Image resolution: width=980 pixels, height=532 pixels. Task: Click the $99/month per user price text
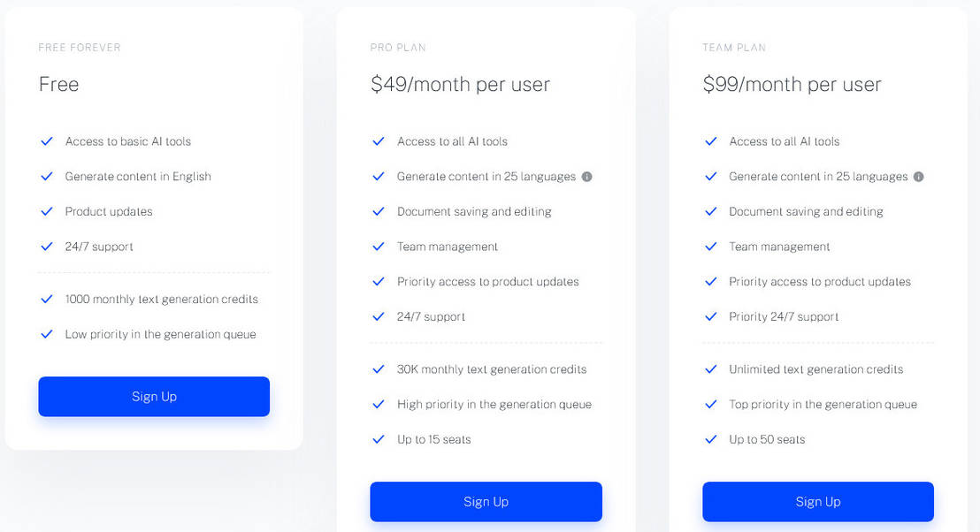[x=792, y=84]
